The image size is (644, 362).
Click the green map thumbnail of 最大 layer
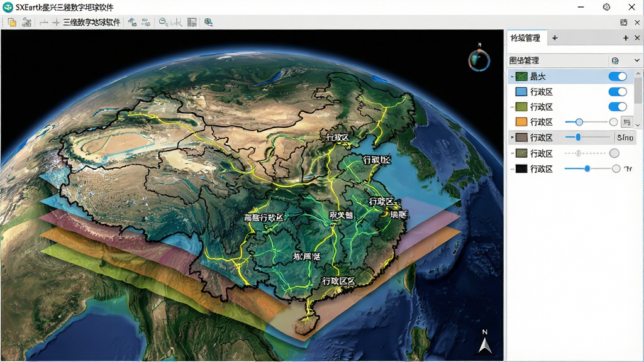521,76
